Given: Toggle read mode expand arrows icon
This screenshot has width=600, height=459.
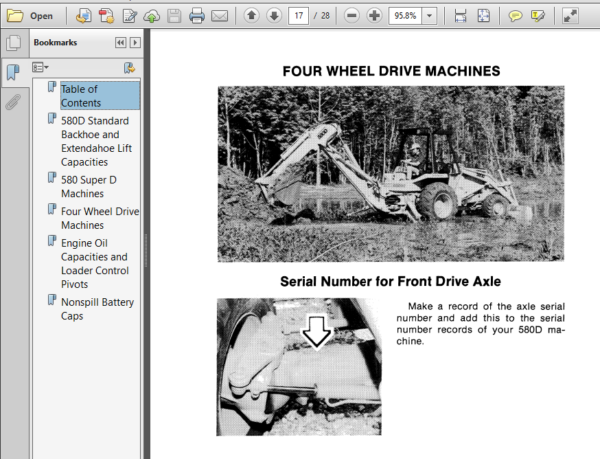Looking at the screenshot, I should pyautogui.click(x=570, y=16).
